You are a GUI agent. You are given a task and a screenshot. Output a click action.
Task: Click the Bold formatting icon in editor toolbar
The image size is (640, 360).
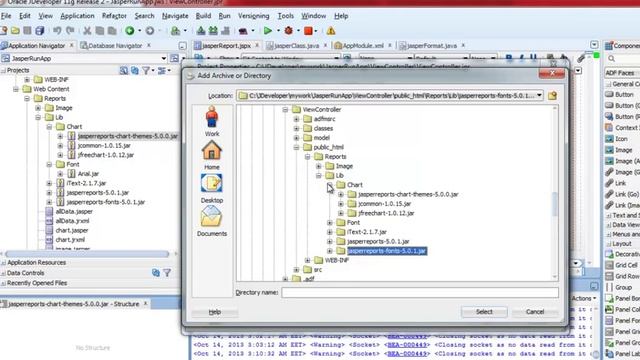click(x=509, y=58)
